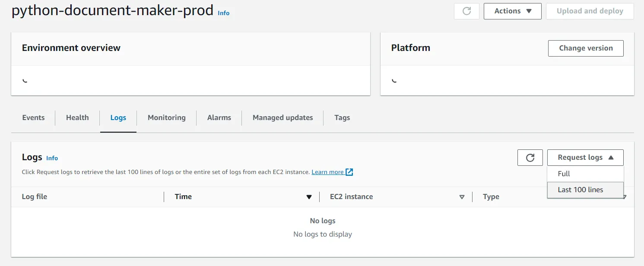Click the external link icon after Learn more

pyautogui.click(x=349, y=172)
